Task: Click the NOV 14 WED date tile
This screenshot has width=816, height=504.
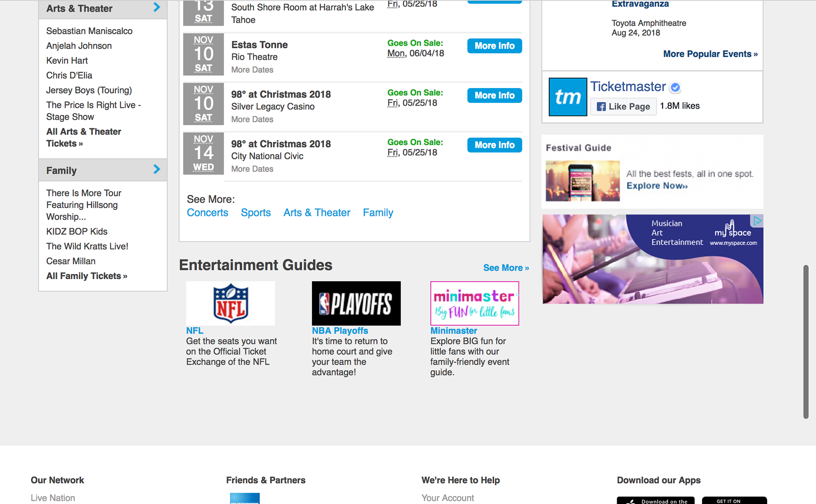Action: pos(204,153)
